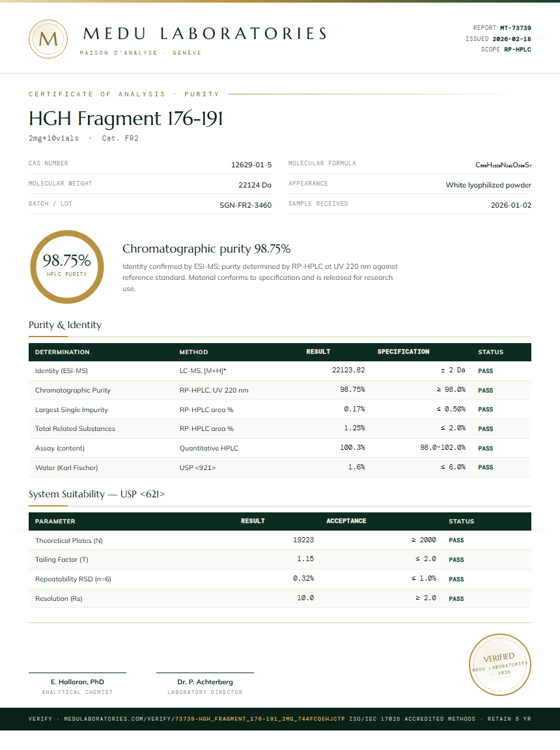Click the resolution result 10.0

(305, 598)
